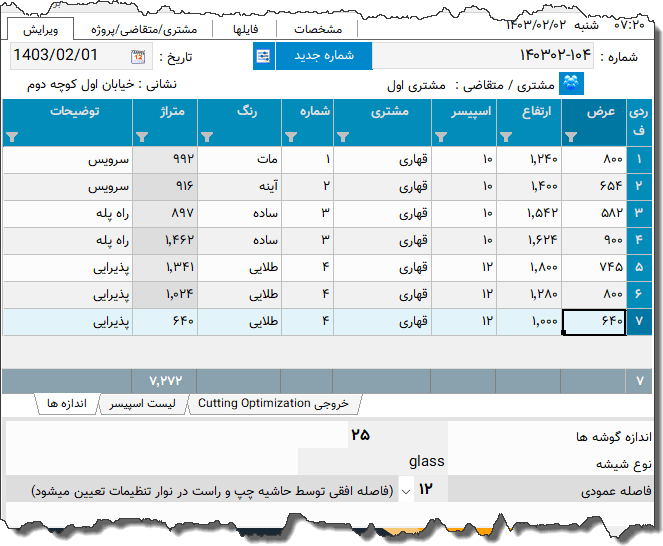Click area cell ۱,۳۴۱ in row ۵

pyautogui.click(x=165, y=267)
